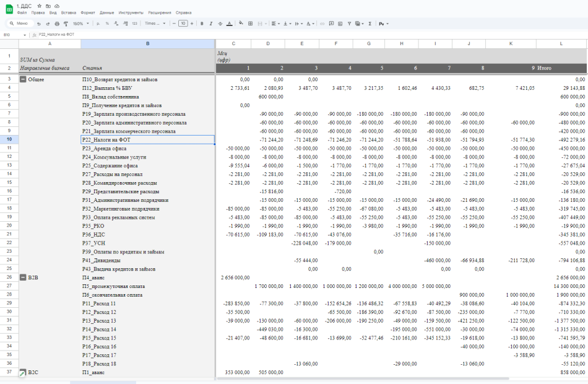Viewport: 588px width, 384px height.
Task: Click the undo arrow in toolbar
Action: pos(39,24)
